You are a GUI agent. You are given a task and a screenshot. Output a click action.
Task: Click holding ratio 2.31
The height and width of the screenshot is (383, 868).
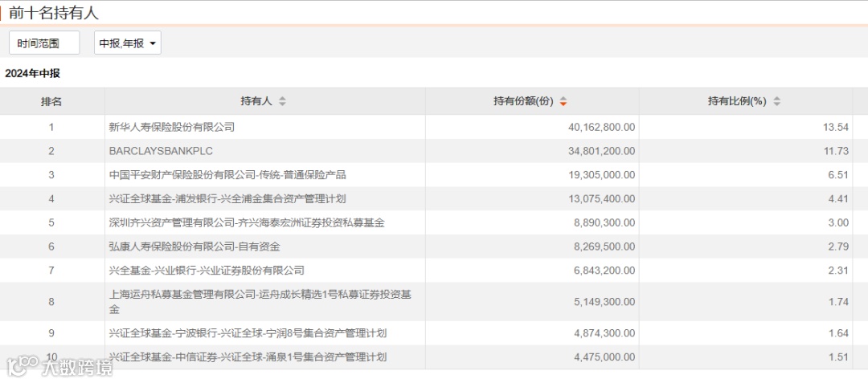pos(838,271)
